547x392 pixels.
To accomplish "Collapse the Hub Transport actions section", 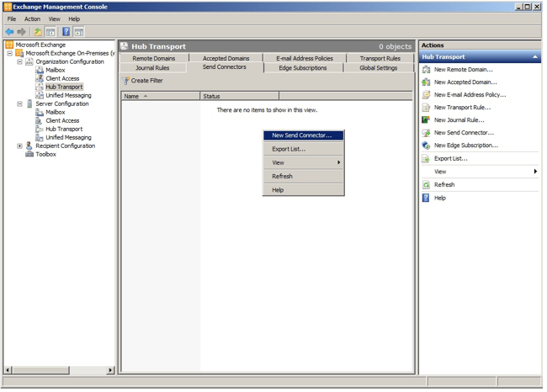I will pos(534,57).
